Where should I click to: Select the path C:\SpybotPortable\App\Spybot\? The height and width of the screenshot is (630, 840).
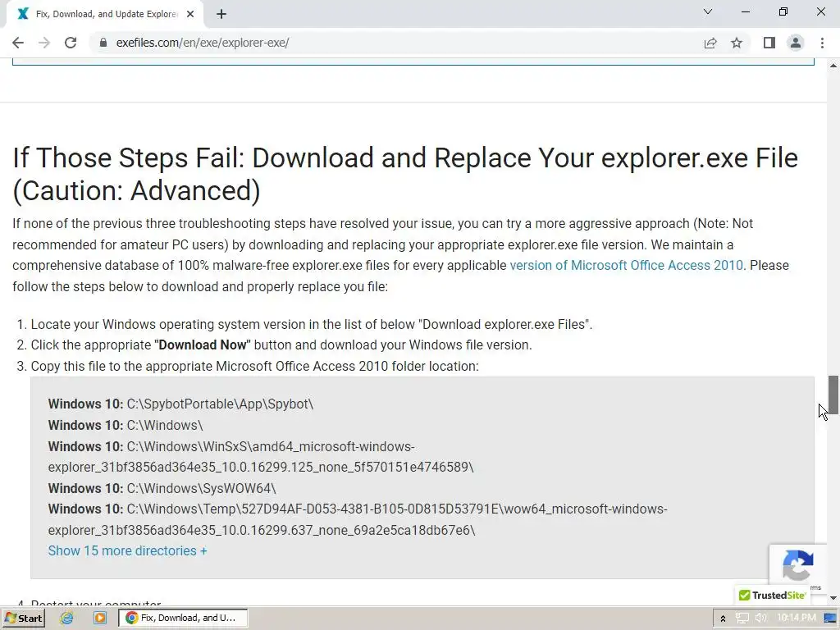point(220,404)
